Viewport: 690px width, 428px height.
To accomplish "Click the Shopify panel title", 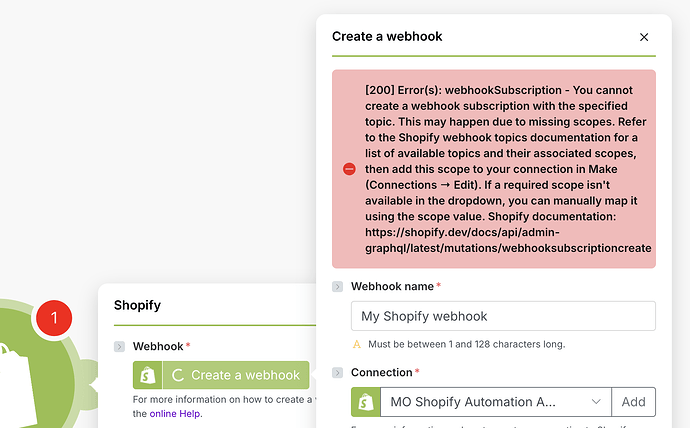I will [x=137, y=305].
